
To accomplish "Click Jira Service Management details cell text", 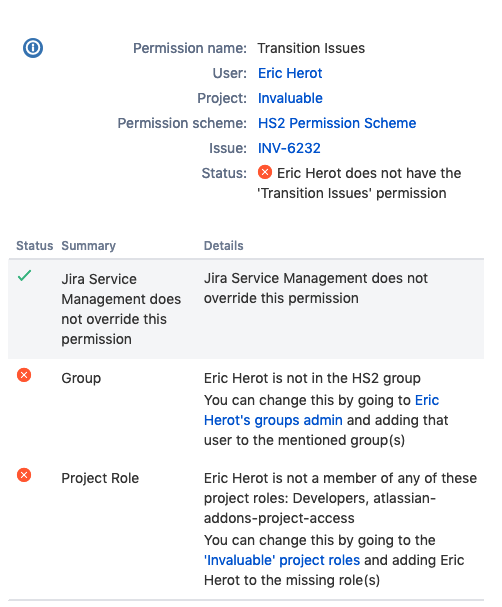I will (316, 288).
